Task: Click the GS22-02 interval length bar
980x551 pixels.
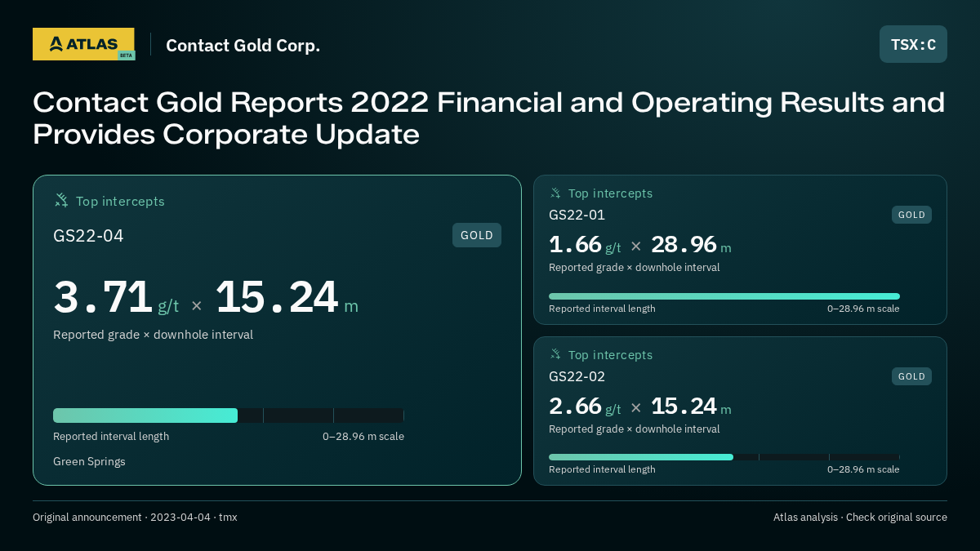Action: click(724, 457)
